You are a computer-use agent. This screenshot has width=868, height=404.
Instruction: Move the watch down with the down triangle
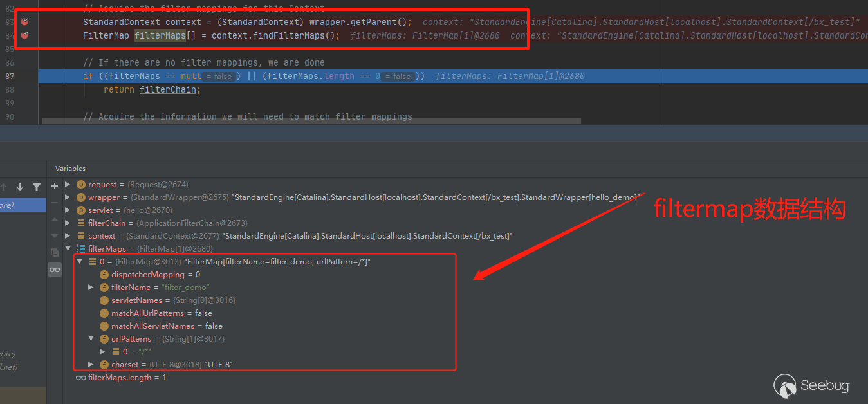(x=55, y=235)
